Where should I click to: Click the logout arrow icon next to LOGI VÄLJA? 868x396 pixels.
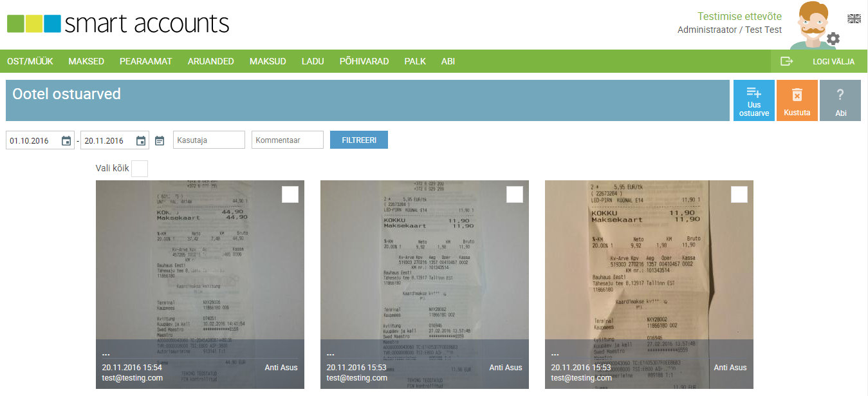(787, 61)
